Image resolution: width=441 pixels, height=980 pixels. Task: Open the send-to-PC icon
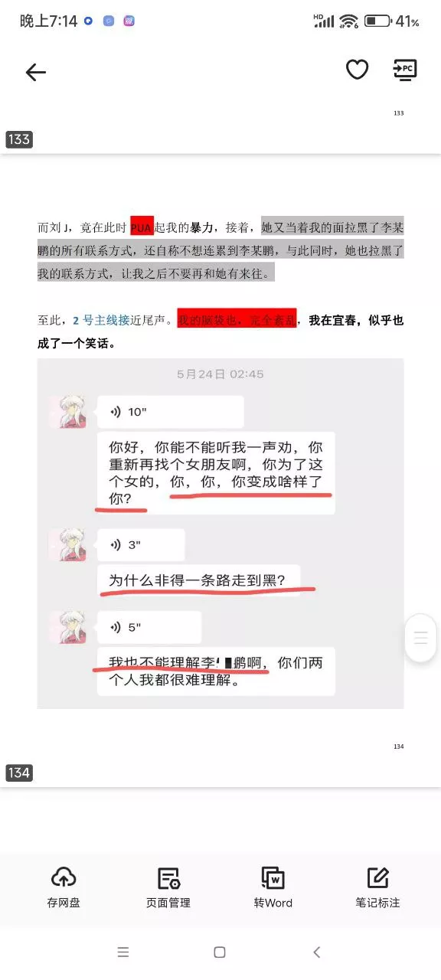(404, 70)
